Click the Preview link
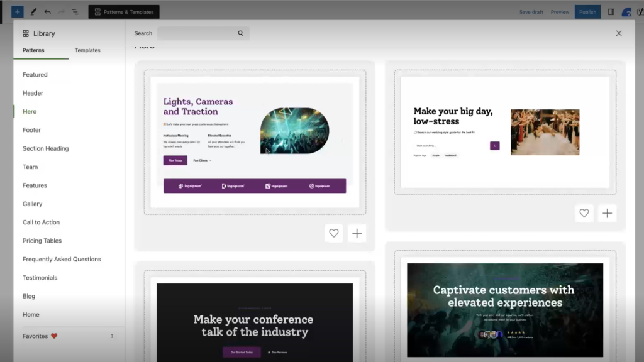Viewport: 644px width, 362px height. (560, 12)
